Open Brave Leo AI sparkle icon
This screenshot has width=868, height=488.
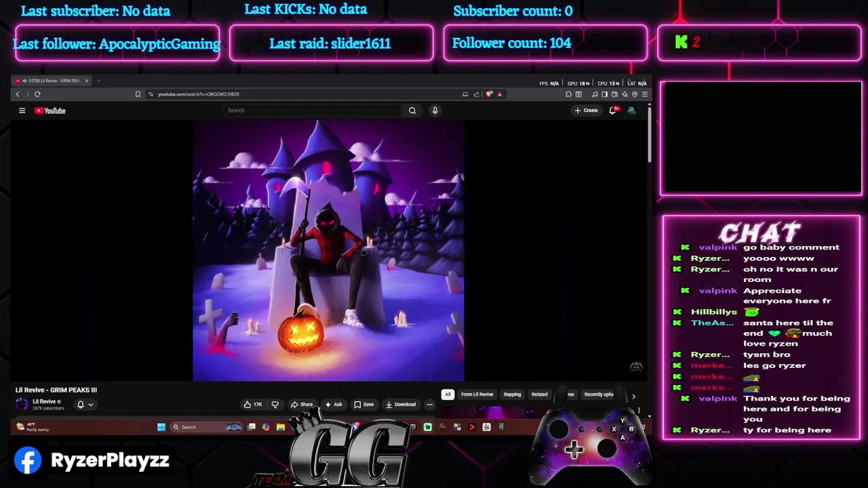pos(625,94)
